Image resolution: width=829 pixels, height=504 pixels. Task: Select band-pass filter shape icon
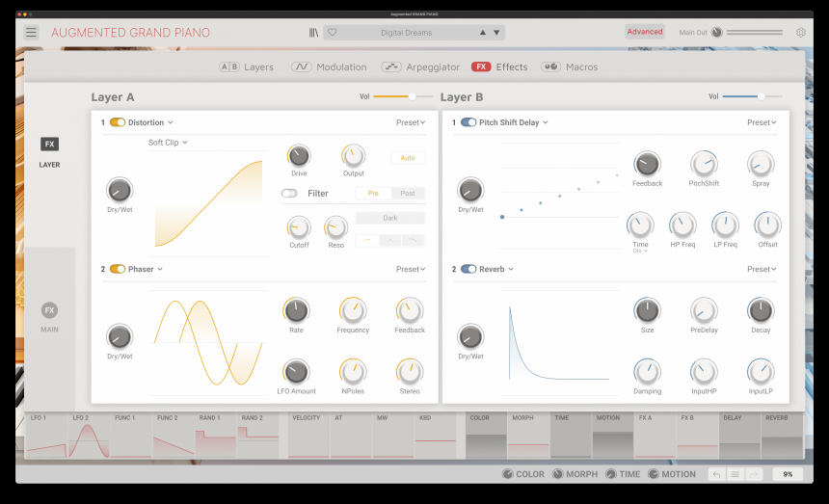(390, 240)
